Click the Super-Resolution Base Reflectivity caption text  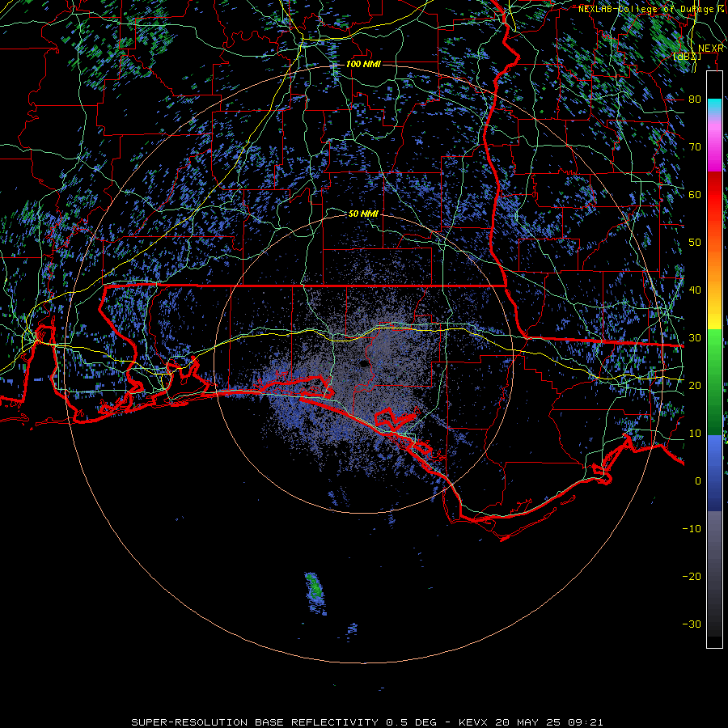[368, 722]
